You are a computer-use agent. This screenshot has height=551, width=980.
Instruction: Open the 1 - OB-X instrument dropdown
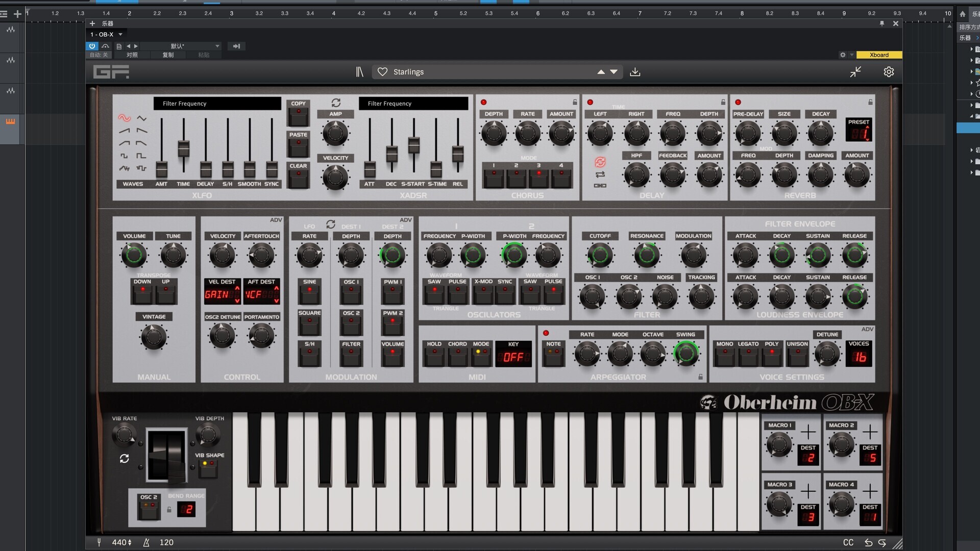tap(106, 34)
